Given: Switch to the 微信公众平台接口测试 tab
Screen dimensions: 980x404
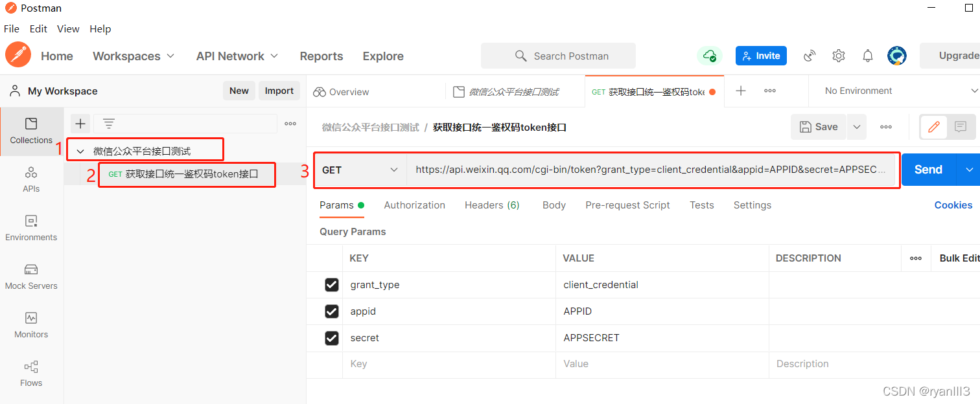Looking at the screenshot, I should [515, 92].
